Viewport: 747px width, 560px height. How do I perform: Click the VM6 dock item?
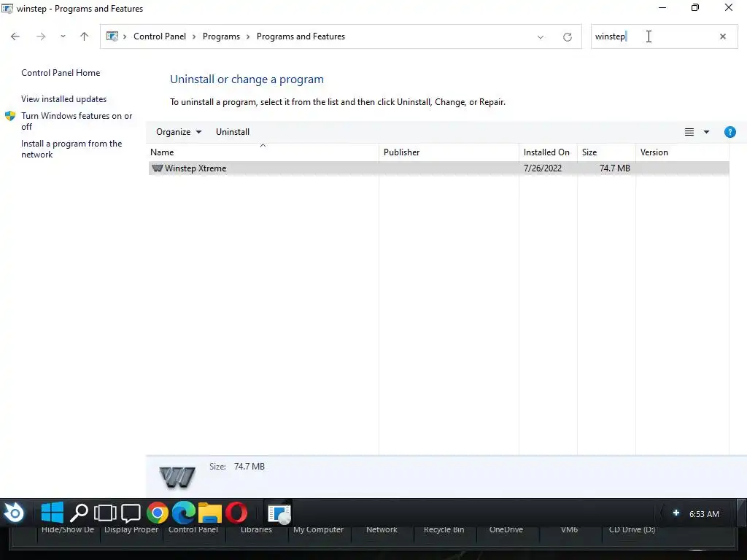[569, 529]
